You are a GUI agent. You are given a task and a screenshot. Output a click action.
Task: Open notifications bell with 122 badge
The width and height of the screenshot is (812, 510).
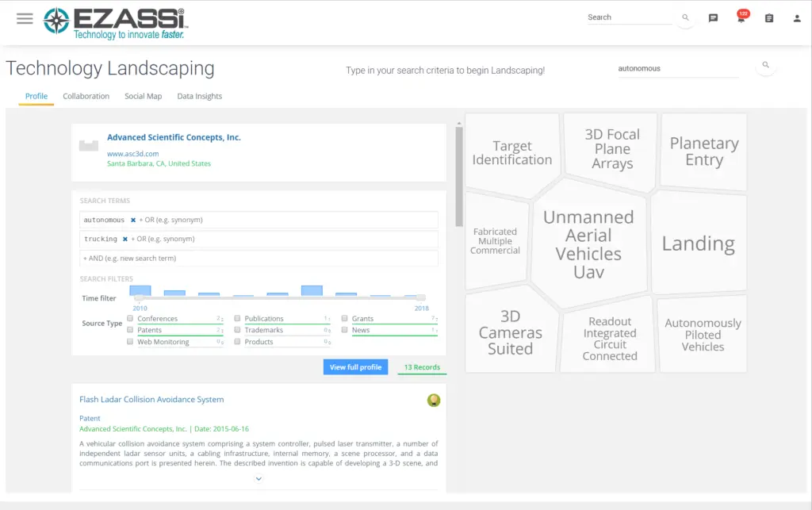point(741,17)
